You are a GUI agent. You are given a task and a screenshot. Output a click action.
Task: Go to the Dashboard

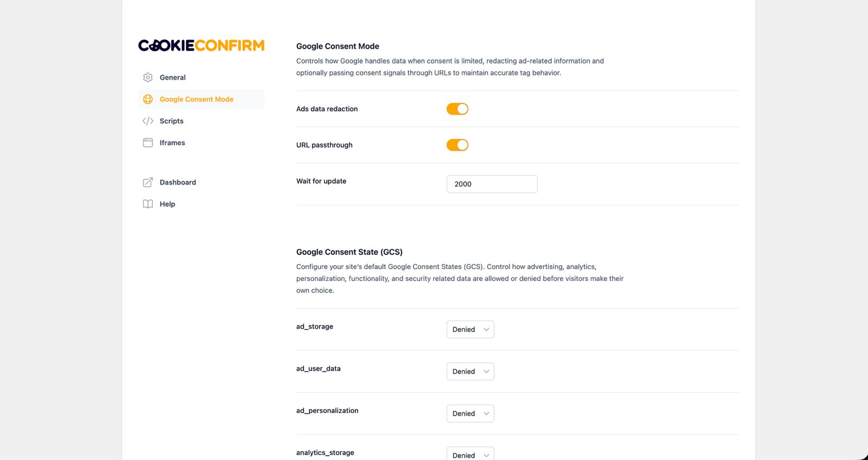(177, 182)
